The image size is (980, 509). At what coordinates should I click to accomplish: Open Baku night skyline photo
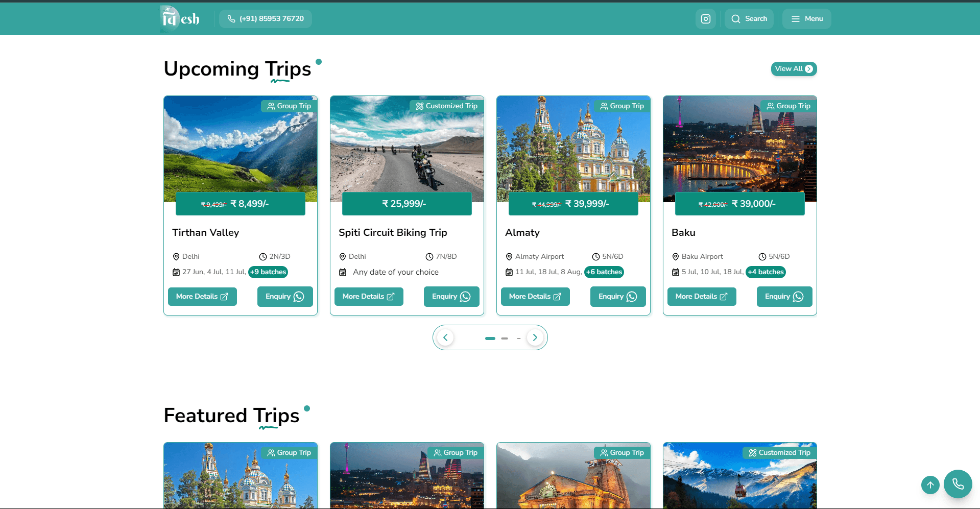(x=740, y=148)
